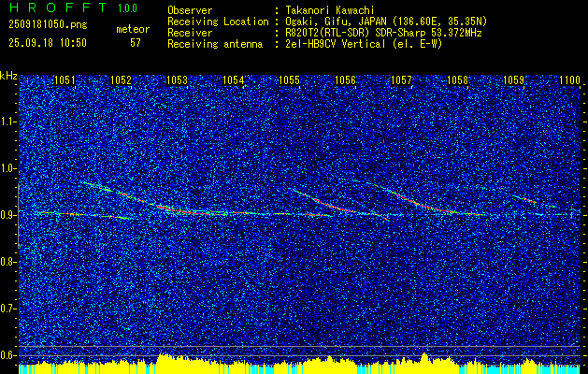Image resolution: width=588 pixels, height=374 pixels.
Task: Click observer name Takanori Kawachi
Action: point(330,10)
